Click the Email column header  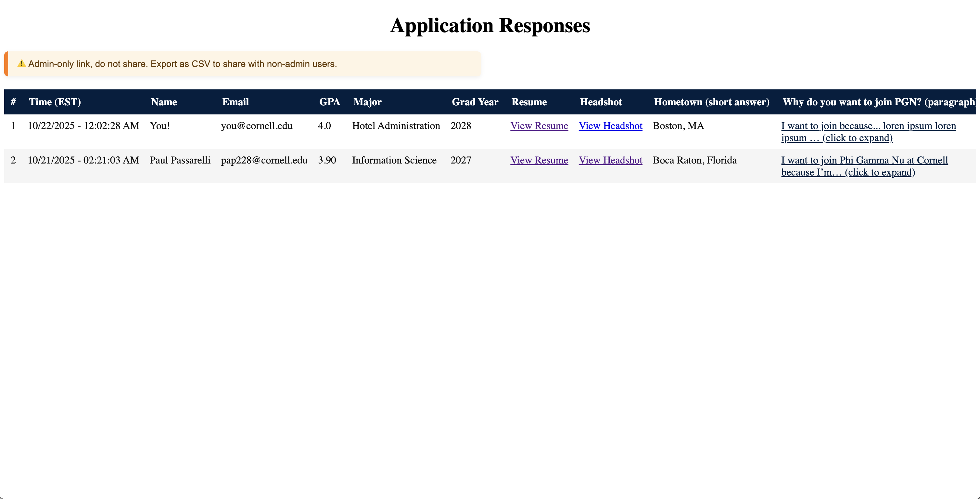(x=235, y=102)
